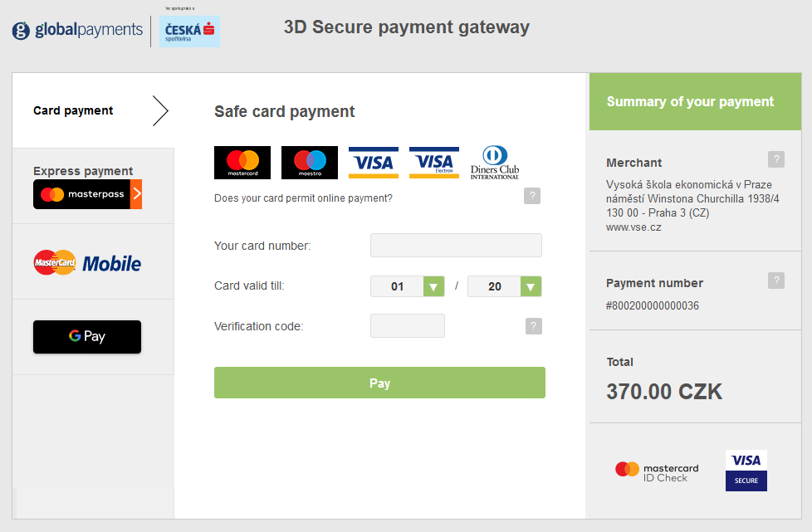Choose Masterpass express payment button
Image resolution: width=812 pixels, height=532 pixels.
point(87,194)
